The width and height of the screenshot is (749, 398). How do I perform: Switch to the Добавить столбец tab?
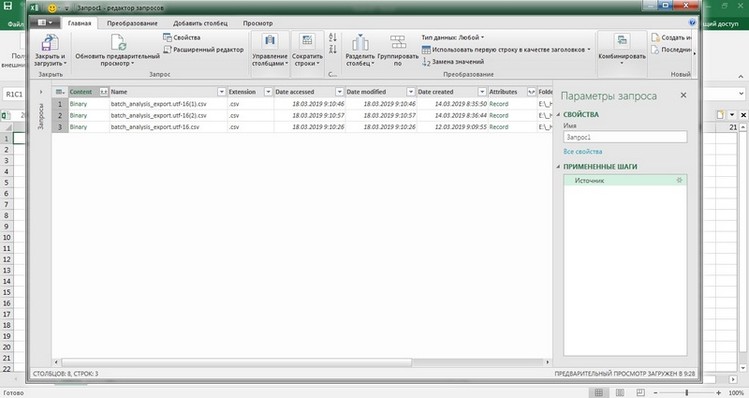pos(200,23)
